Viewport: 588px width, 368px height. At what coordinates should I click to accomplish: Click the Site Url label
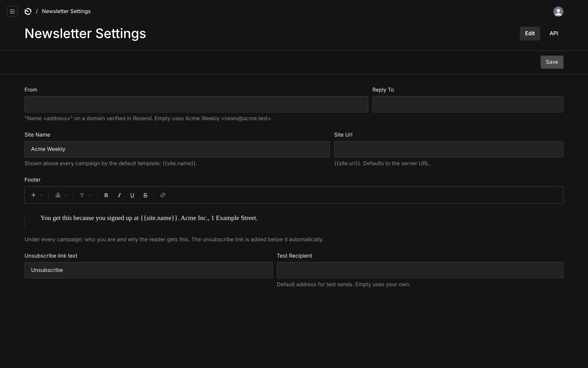[343, 135]
